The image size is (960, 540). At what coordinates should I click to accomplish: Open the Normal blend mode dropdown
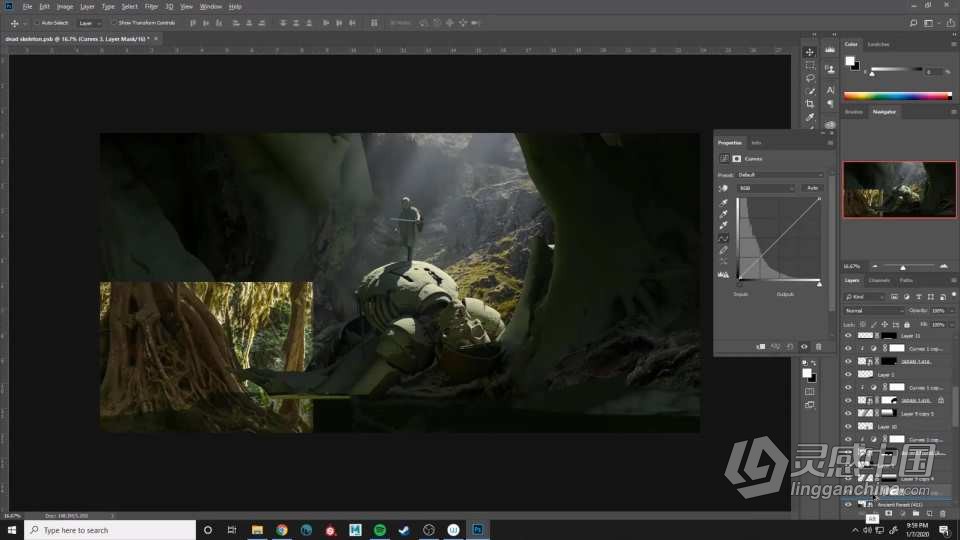[x=874, y=311]
